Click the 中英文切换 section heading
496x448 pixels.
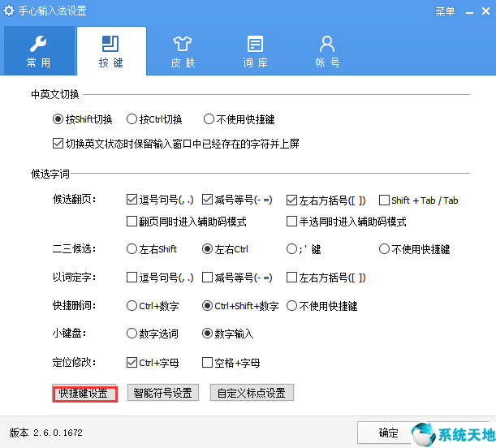coord(54,94)
